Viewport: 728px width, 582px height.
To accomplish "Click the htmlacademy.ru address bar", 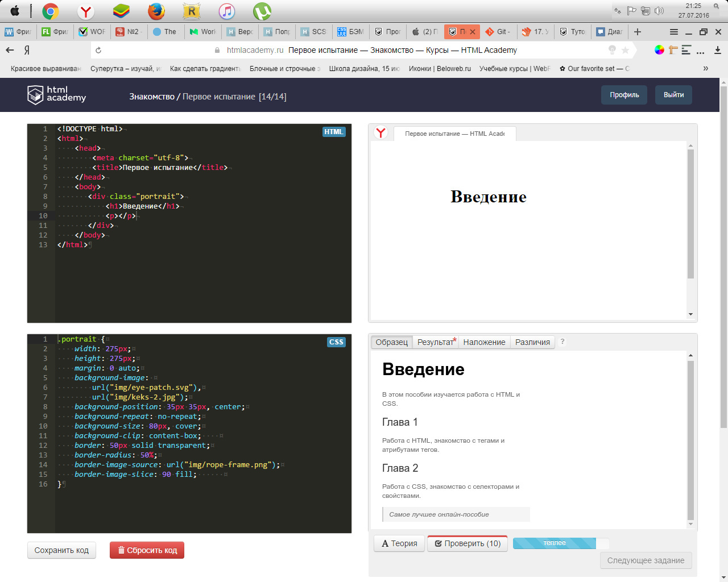I will click(x=364, y=50).
